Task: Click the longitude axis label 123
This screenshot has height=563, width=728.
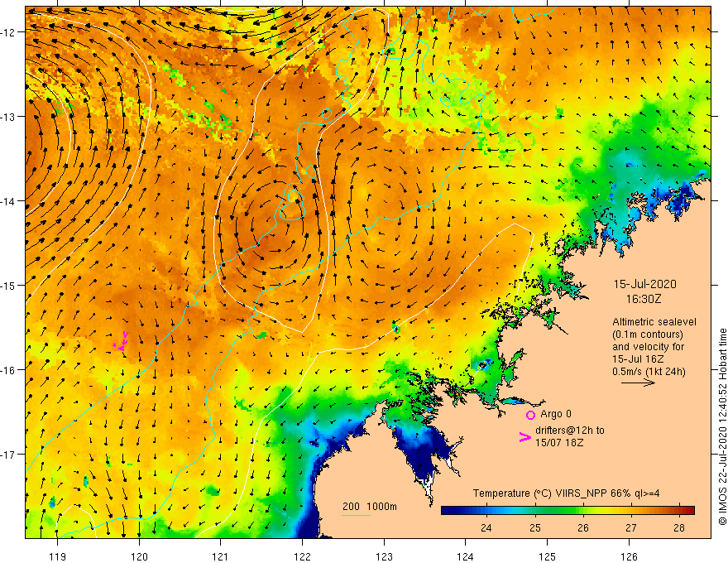Action: [384, 556]
